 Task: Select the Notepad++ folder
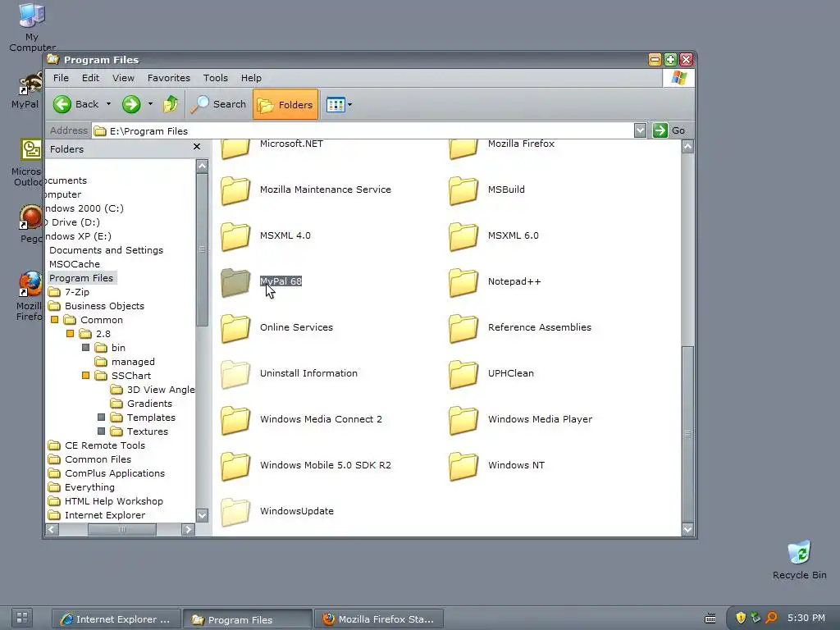click(x=495, y=282)
